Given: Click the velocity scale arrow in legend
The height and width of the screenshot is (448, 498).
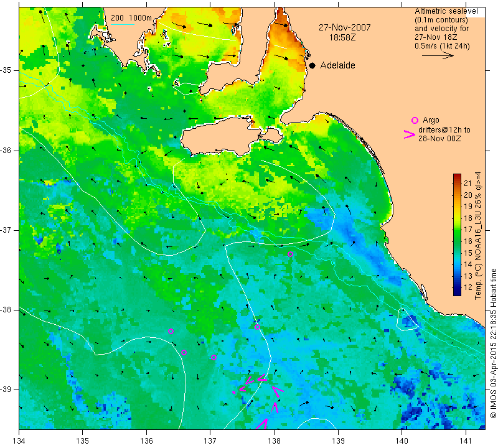Looking at the screenshot, I should pos(438,55).
